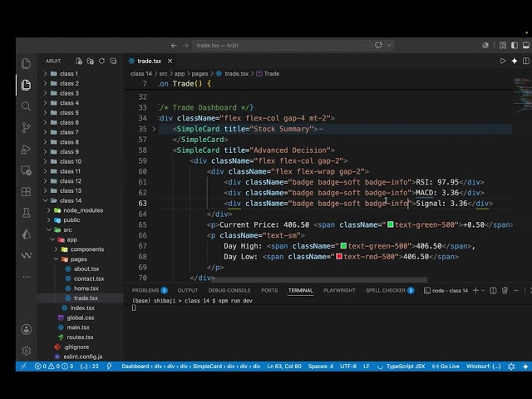Open home.tsx in the file tree
The width and height of the screenshot is (532, 399).
click(x=86, y=288)
